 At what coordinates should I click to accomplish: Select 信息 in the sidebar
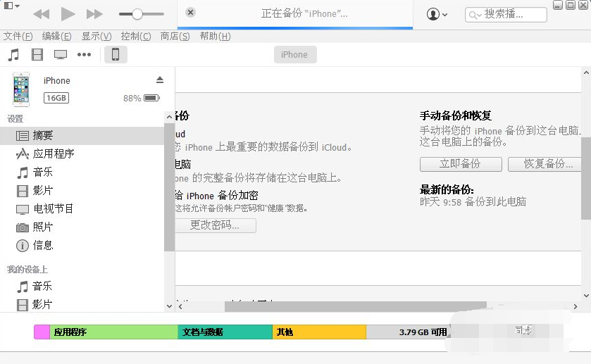coord(82,245)
